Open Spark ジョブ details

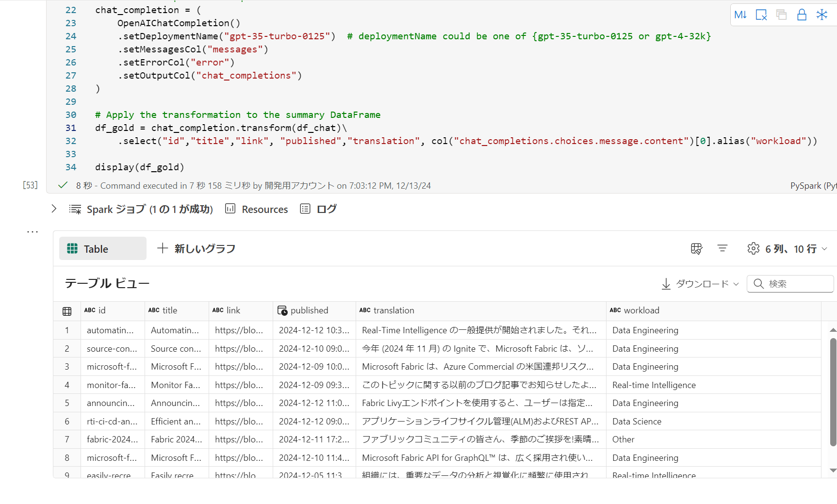(141, 209)
